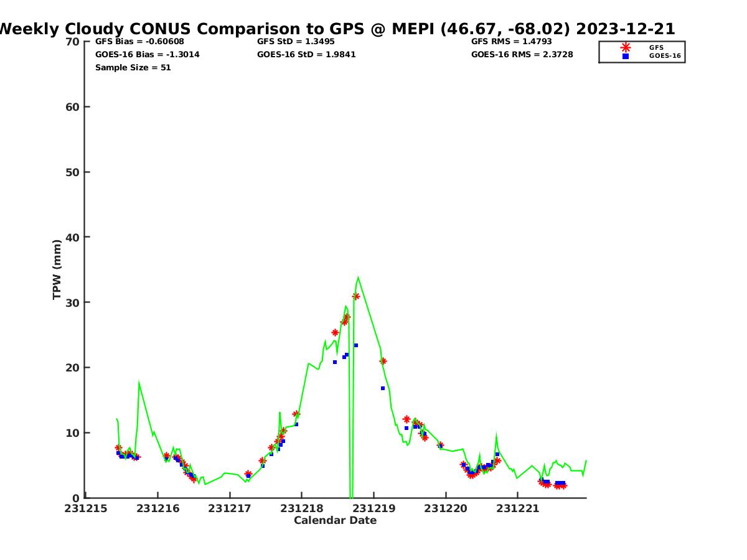Click the GOES-16 RMS value text

point(522,55)
